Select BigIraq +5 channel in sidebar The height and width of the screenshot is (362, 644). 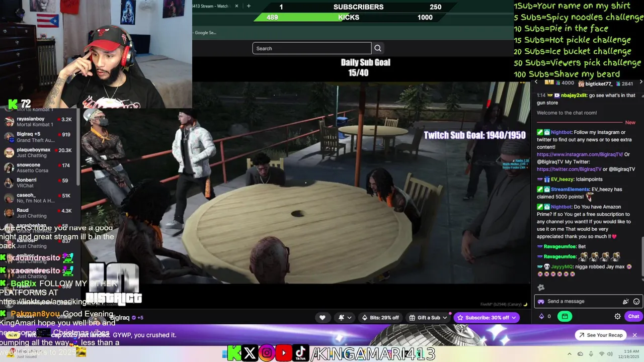39,137
